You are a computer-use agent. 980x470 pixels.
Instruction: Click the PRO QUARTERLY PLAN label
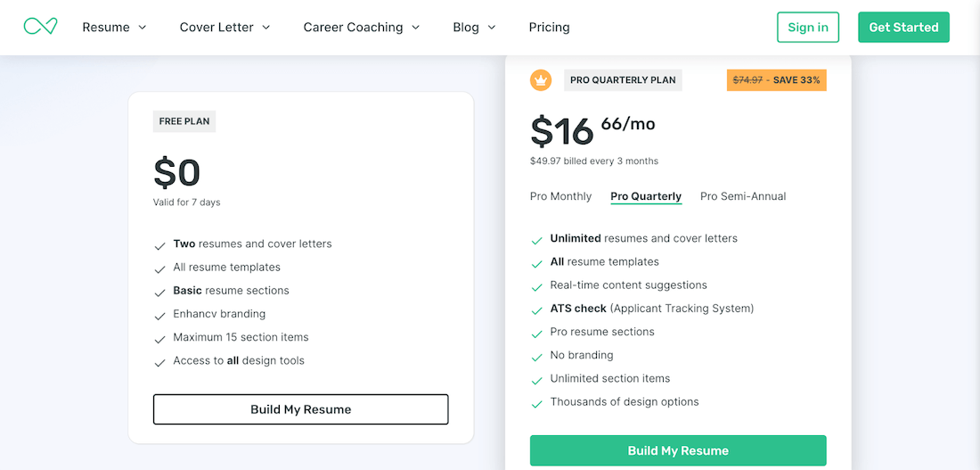pyautogui.click(x=623, y=80)
